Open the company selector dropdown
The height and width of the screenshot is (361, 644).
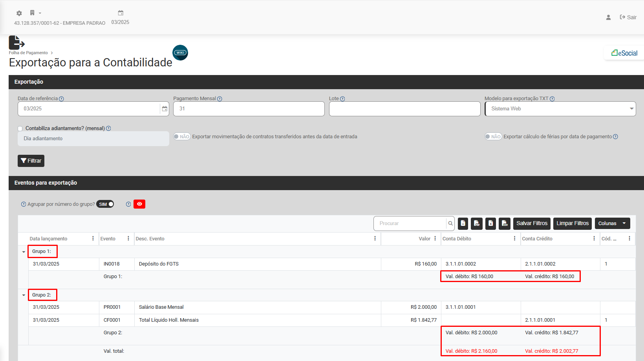[35, 13]
